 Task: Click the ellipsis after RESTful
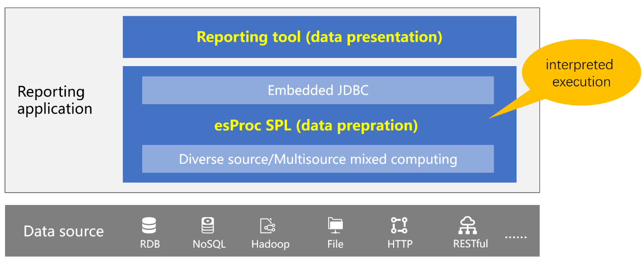(516, 237)
